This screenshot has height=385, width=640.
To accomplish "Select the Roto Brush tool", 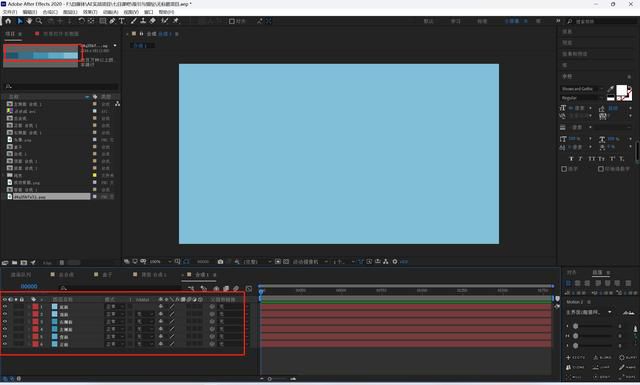I will (x=164, y=21).
